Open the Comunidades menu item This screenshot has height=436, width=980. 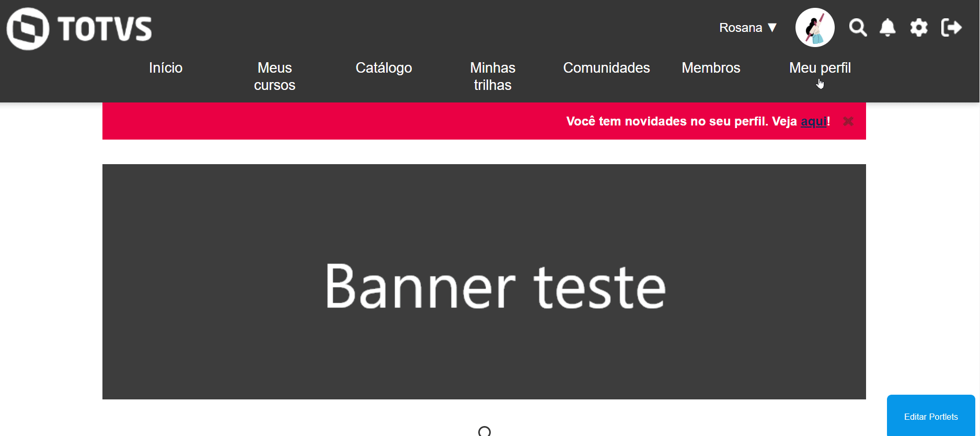pyautogui.click(x=606, y=68)
